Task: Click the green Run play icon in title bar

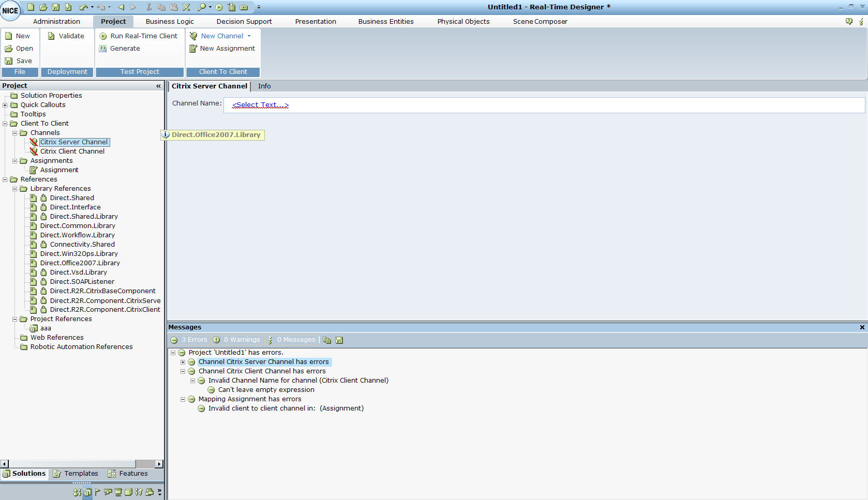Action: point(219,7)
